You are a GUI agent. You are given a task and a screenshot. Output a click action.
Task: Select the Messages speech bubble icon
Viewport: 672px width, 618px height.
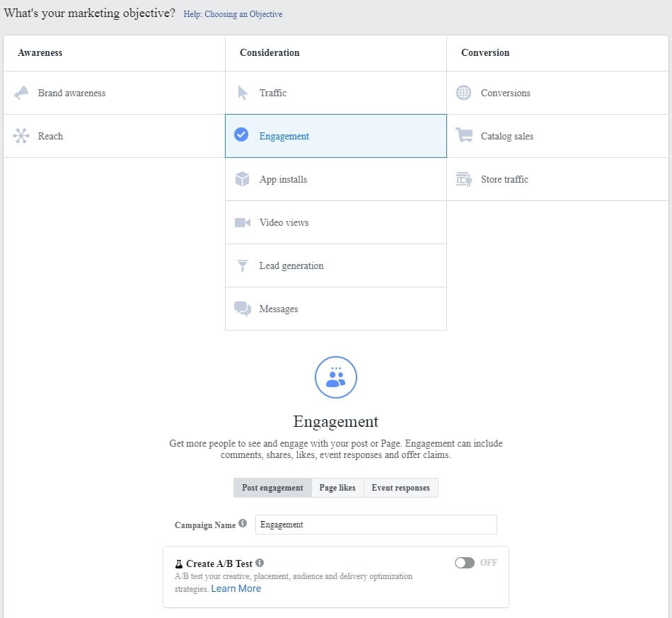point(243,309)
